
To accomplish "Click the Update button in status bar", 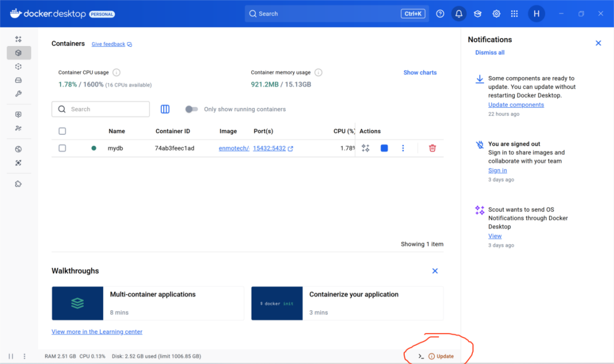I will pos(441,356).
